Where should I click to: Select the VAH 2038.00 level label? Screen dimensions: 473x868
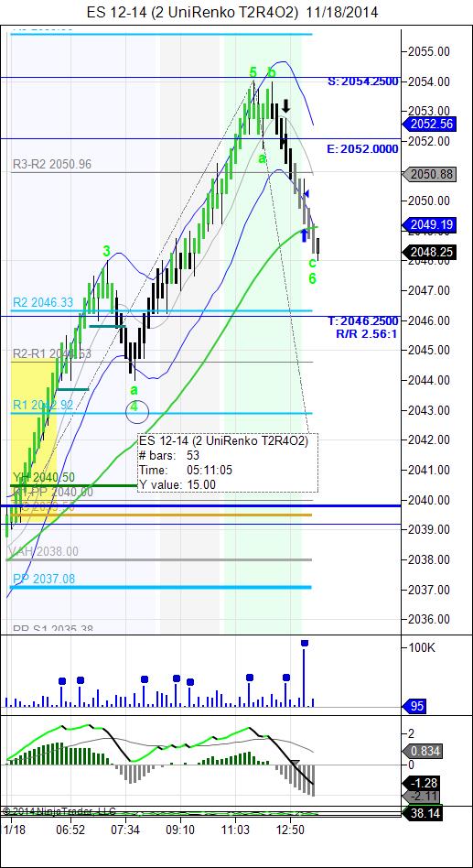43,551
